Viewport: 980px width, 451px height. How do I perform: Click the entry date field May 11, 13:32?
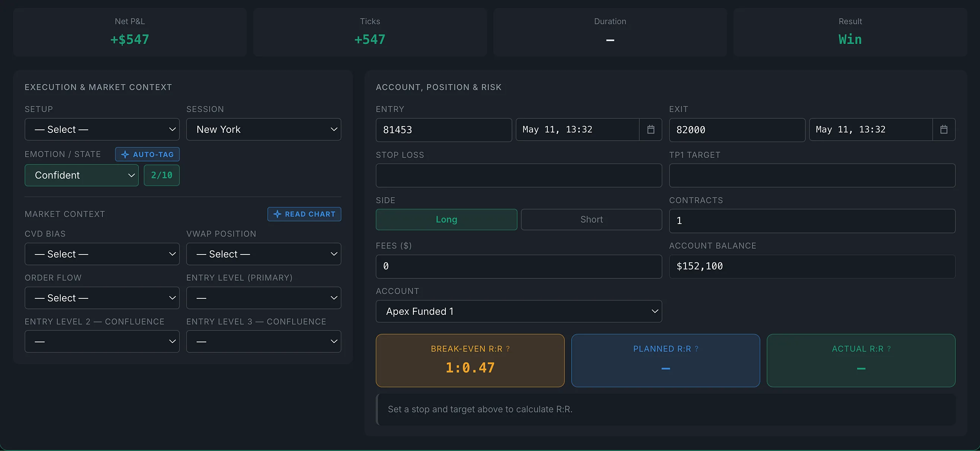pos(577,129)
